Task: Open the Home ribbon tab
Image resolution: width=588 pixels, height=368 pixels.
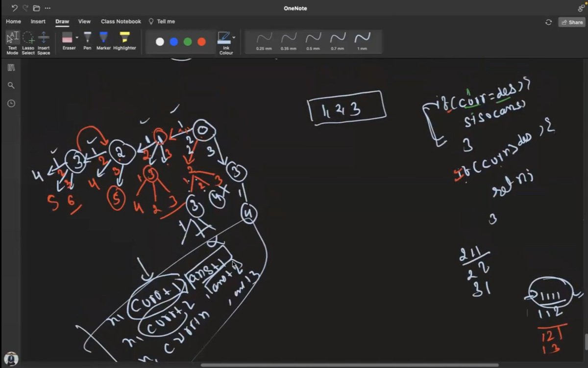Action: (13, 22)
